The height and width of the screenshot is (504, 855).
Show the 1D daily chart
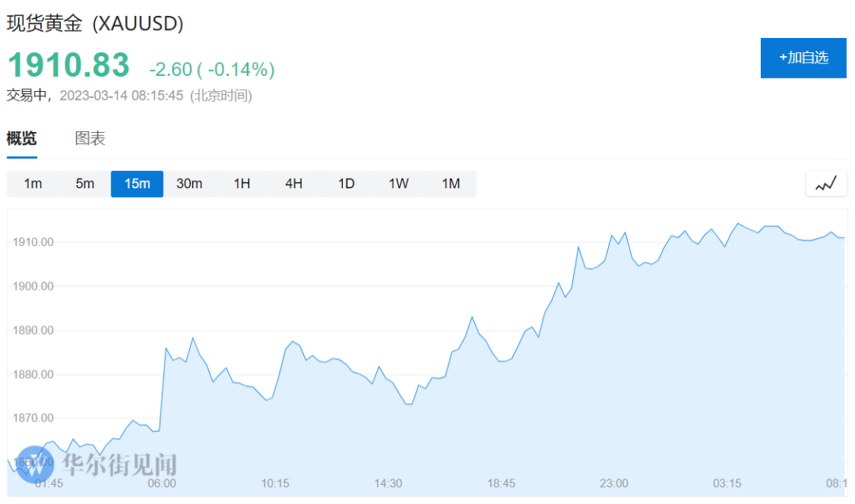(x=346, y=184)
